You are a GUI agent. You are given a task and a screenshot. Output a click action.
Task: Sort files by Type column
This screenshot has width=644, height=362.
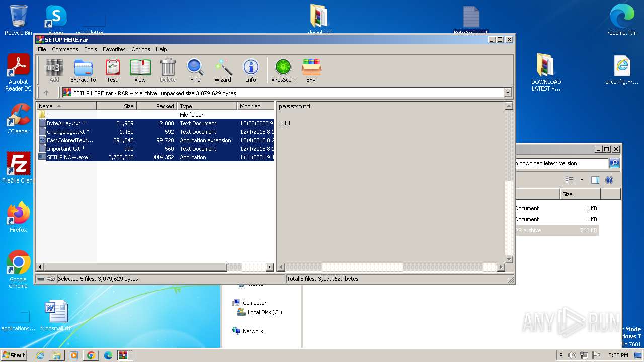(x=207, y=106)
